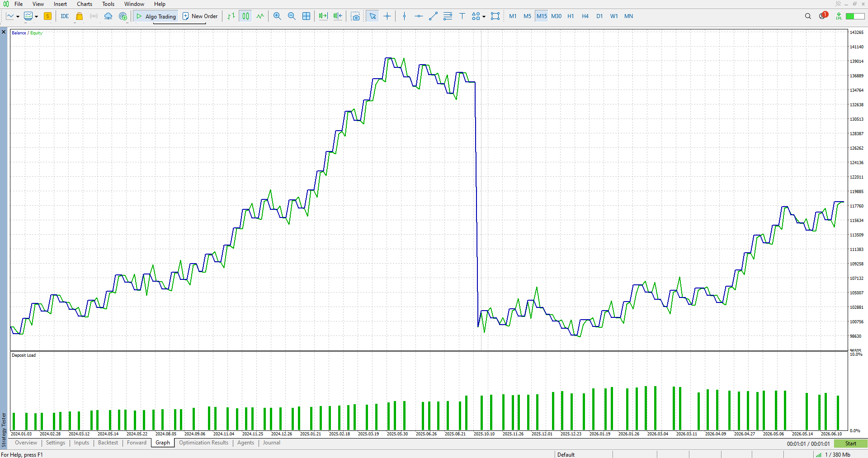This screenshot has height=458, width=868.
Task: Toggle chart auto scroll icon
Action: pyautogui.click(x=323, y=16)
